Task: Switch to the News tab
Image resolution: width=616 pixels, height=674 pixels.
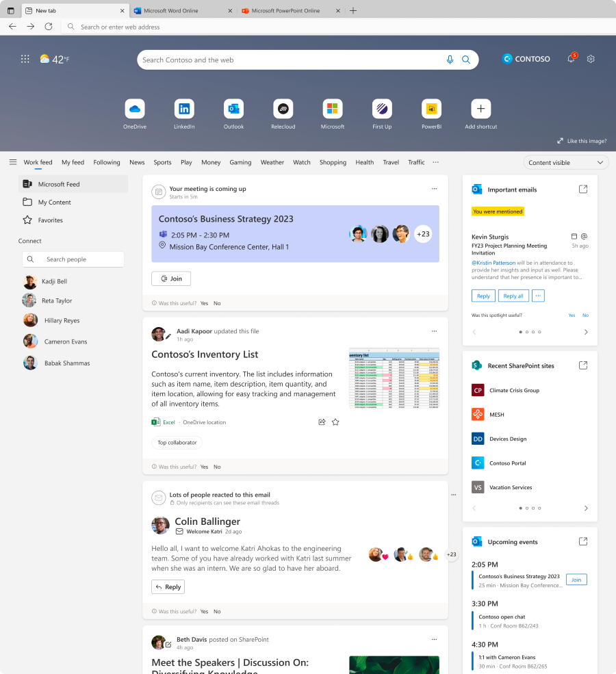Action: (137, 162)
